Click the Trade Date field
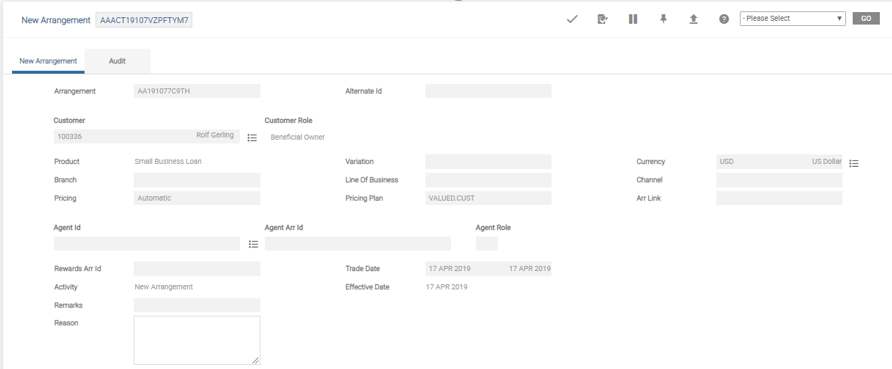 488,268
